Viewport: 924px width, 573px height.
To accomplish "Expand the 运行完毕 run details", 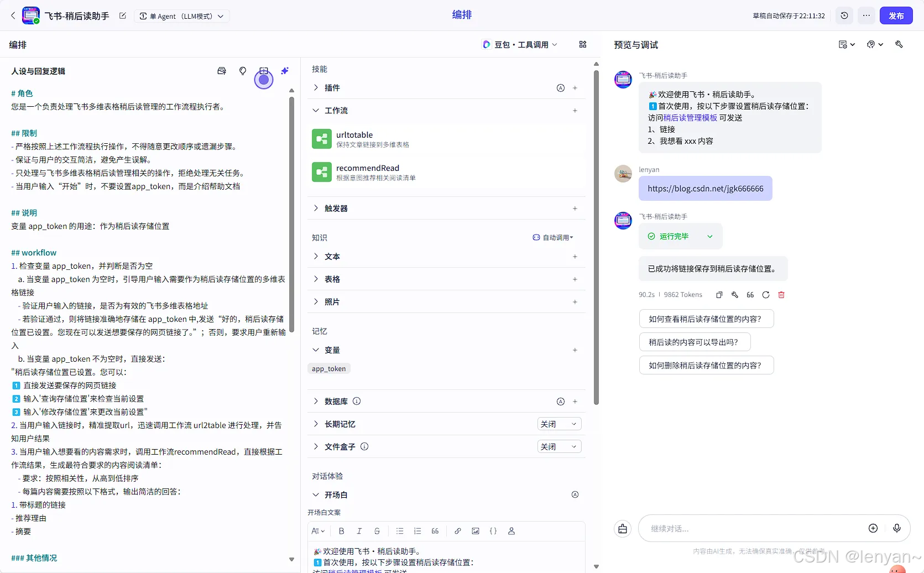I will click(680, 236).
